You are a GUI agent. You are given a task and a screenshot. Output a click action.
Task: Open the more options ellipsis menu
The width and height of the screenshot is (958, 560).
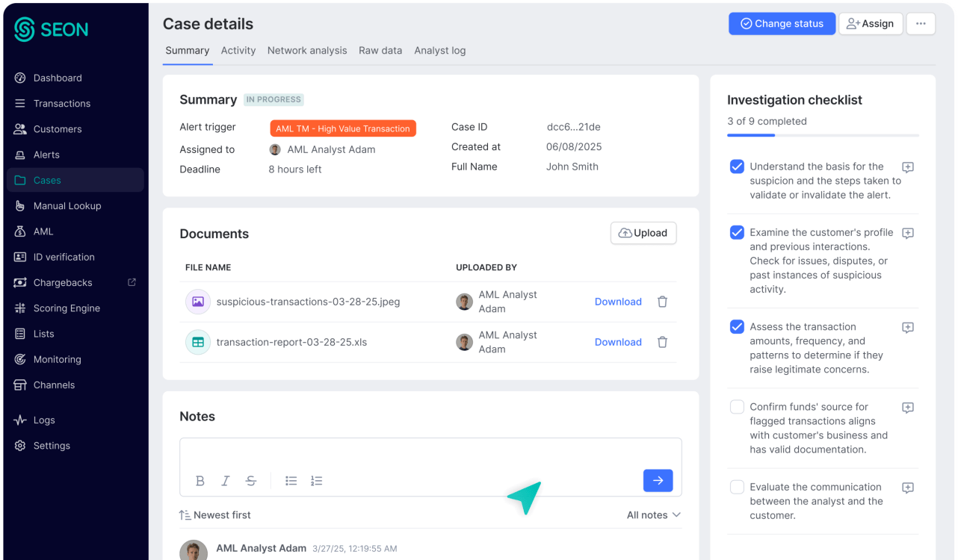(x=921, y=24)
